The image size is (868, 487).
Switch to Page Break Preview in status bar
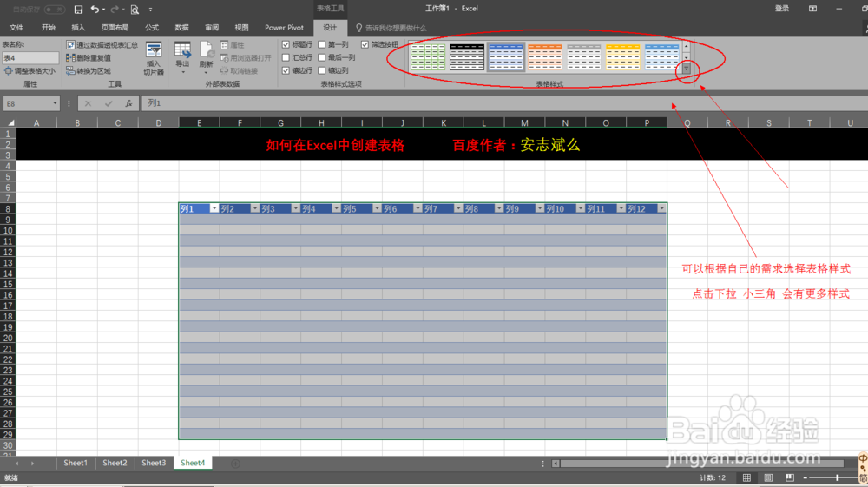point(789,477)
